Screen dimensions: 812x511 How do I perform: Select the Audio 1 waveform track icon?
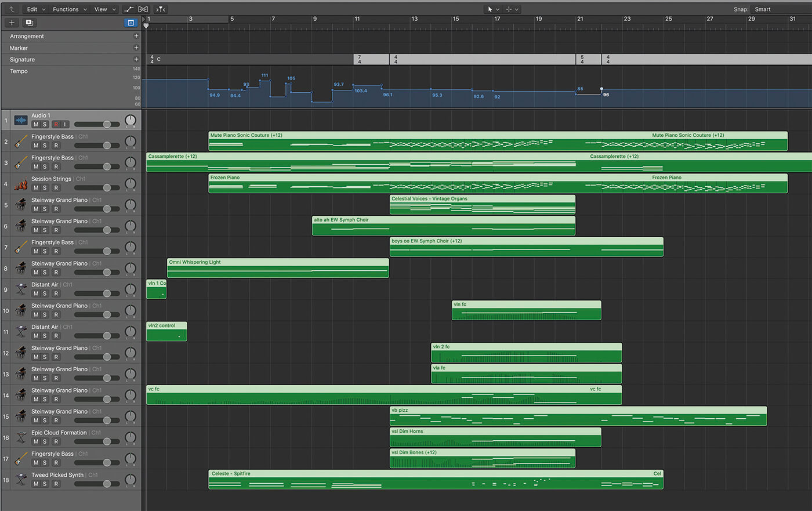pos(21,120)
